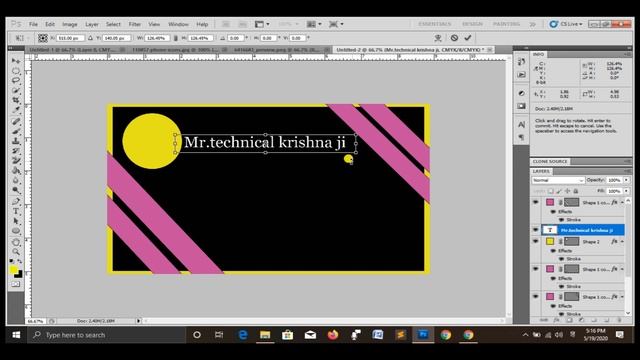
Task: Select the Move tool
Action: [16, 61]
